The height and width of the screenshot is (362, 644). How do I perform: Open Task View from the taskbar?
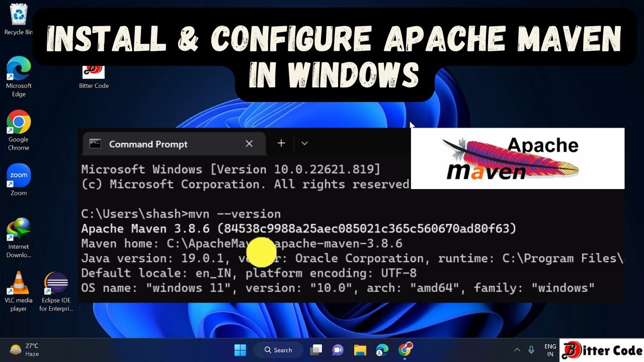(316, 350)
